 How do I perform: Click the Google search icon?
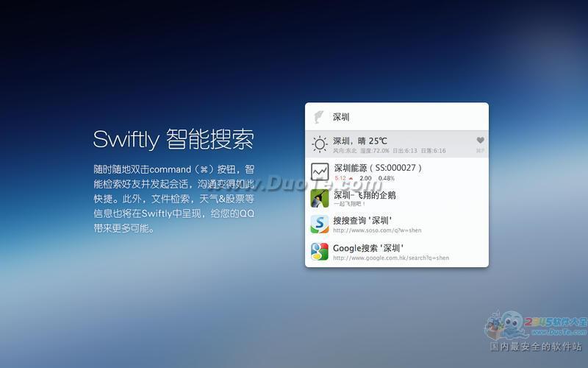(x=320, y=252)
